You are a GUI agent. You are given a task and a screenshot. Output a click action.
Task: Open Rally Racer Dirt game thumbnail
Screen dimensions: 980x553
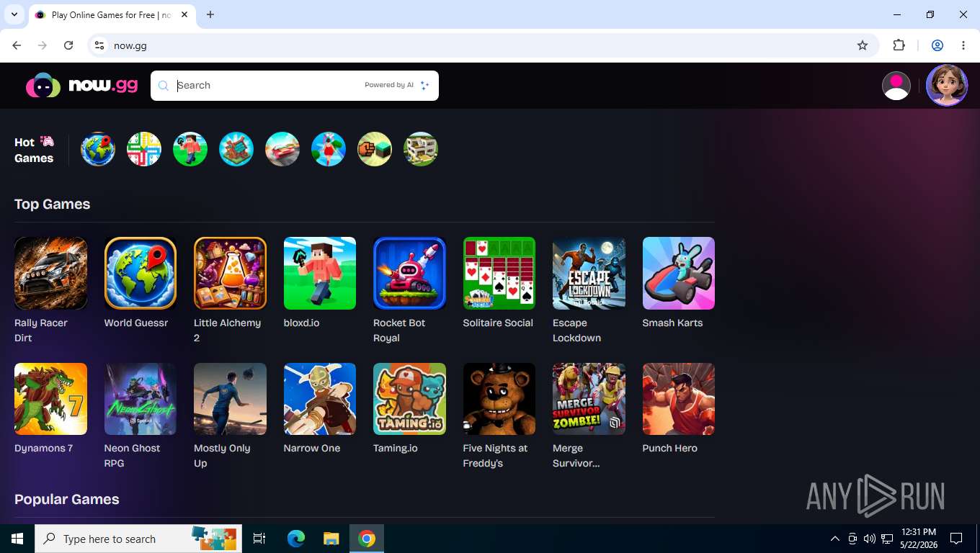coord(50,273)
